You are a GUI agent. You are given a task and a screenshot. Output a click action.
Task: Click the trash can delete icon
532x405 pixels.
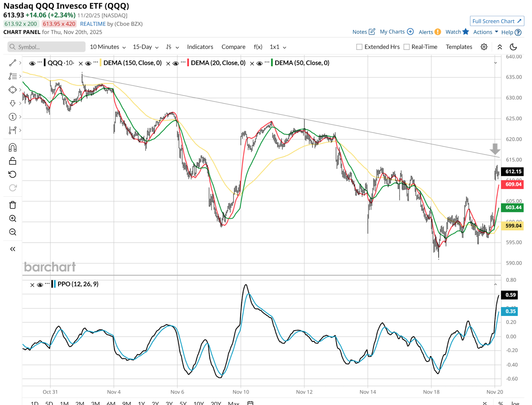tap(13, 205)
